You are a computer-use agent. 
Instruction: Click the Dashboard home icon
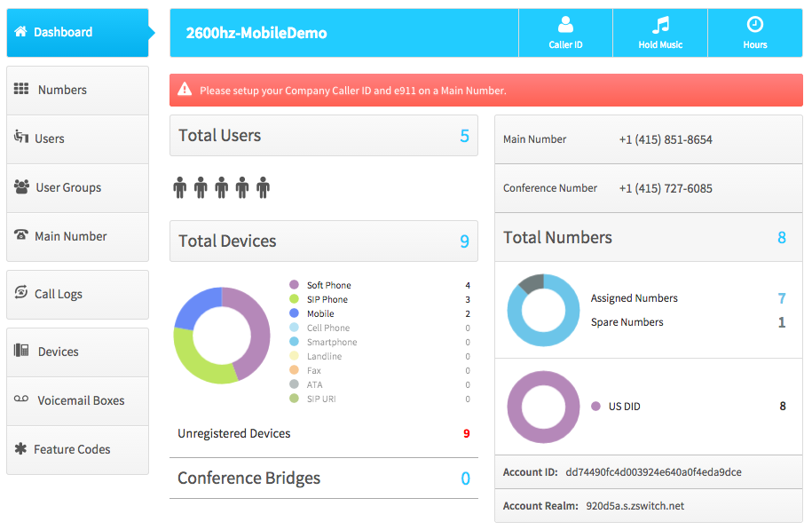click(x=20, y=32)
